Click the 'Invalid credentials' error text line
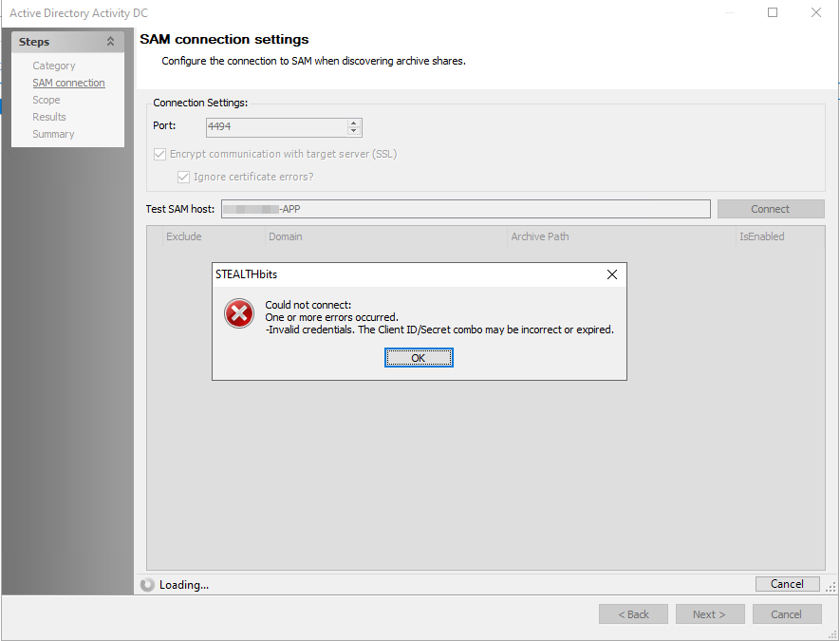Screen dimensions: 840x641 pos(439,330)
